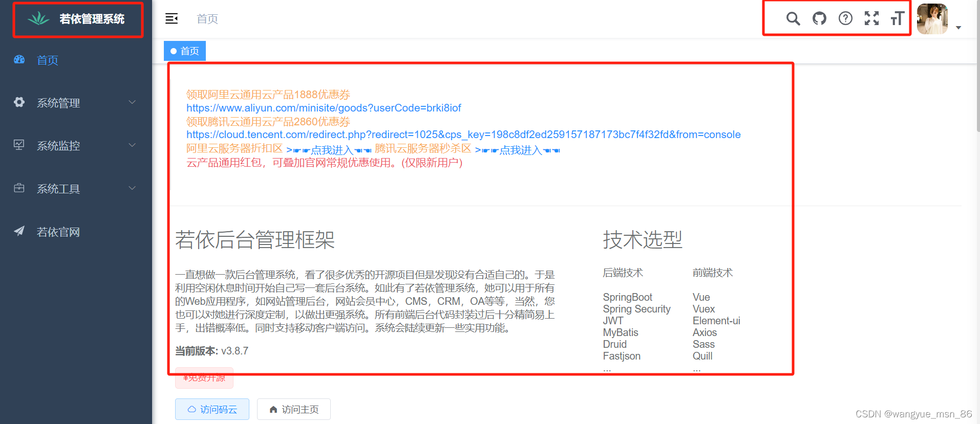Open the 系统监控 sidebar menu
This screenshot has width=980, height=424.
(76, 146)
